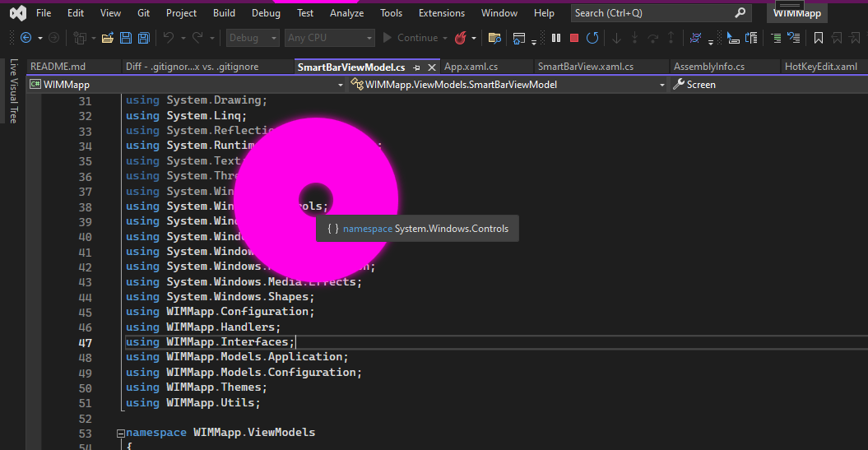The image size is (868, 450).
Task: Click the Undo arrow icon
Action: 169,38
